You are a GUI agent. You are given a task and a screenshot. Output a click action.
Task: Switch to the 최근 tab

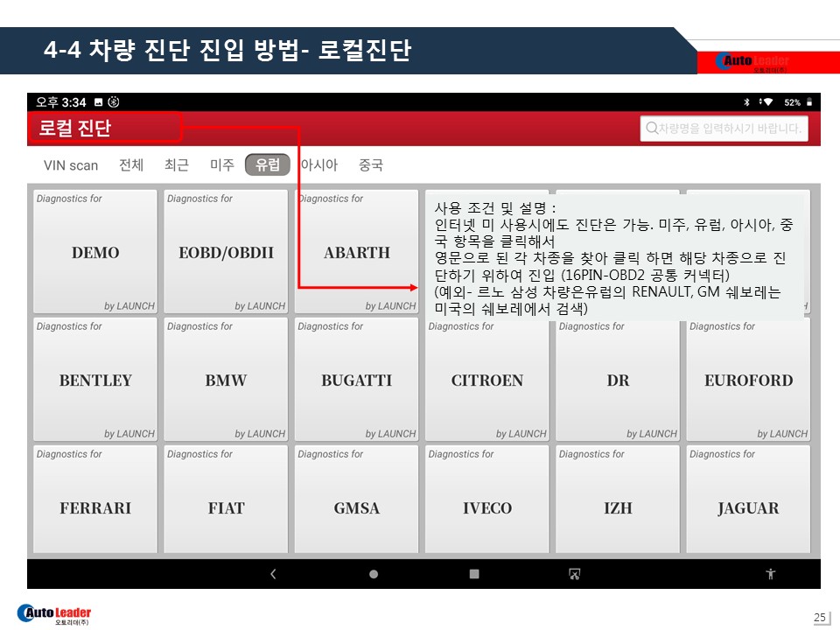[176, 164]
